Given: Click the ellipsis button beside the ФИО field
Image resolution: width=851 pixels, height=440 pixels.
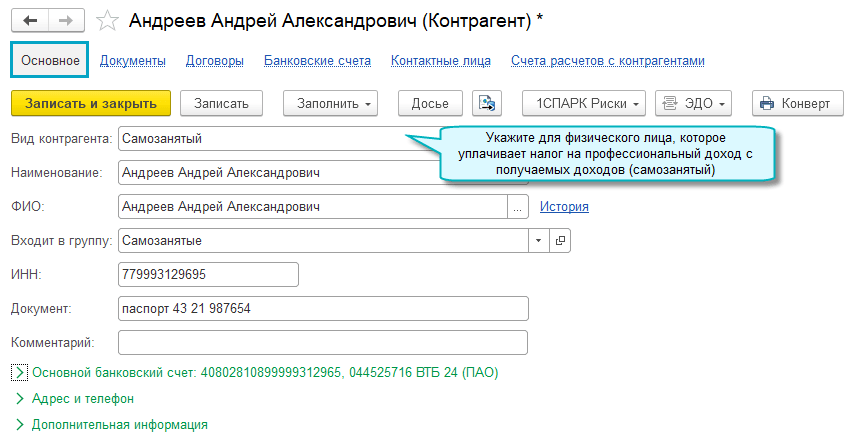Looking at the screenshot, I should (x=518, y=207).
